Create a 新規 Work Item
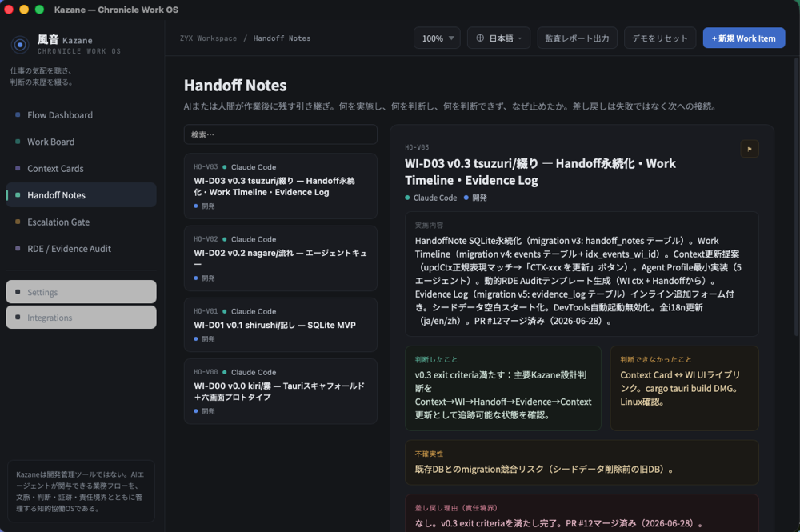The image size is (800, 532). 744,38
